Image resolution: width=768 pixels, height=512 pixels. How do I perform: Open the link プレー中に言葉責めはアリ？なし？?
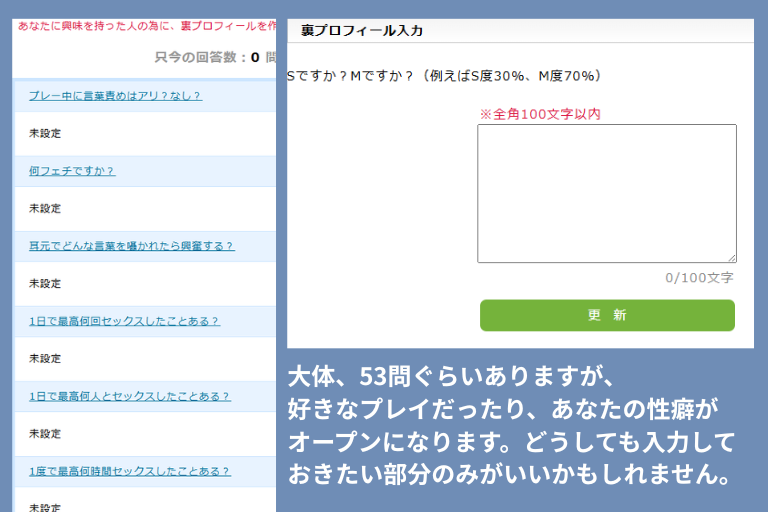pyautogui.click(x=115, y=96)
